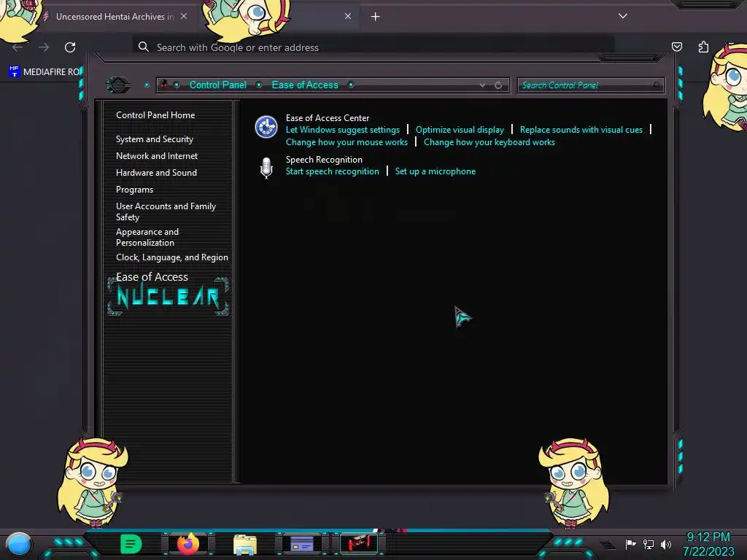This screenshot has width=747, height=560.
Task: Open network status in system tray
Action: click(649, 544)
